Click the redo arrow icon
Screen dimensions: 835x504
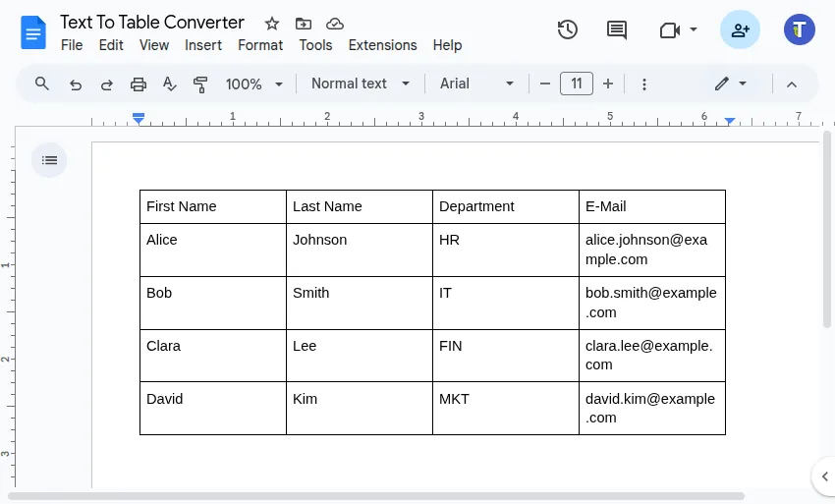coord(106,84)
